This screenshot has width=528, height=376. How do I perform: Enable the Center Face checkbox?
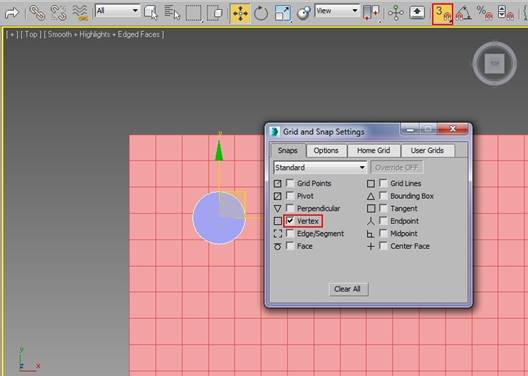(x=383, y=246)
